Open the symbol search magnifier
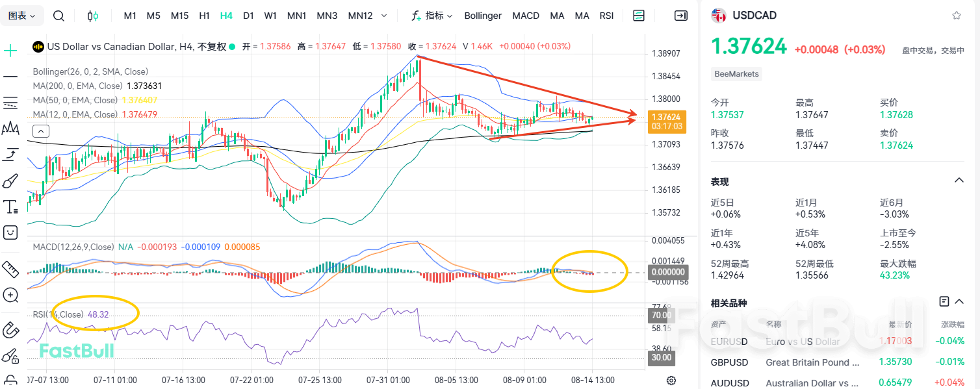Image resolution: width=980 pixels, height=389 pixels. 58,16
